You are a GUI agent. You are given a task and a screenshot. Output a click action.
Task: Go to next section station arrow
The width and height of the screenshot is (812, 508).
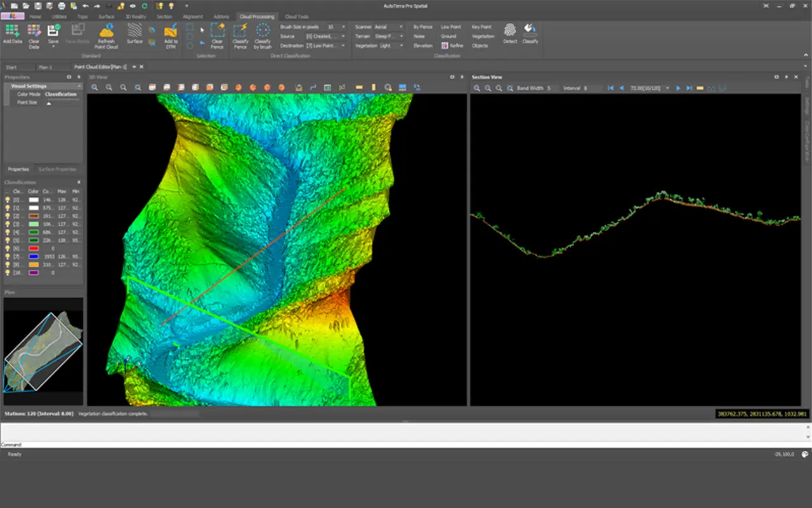pyautogui.click(x=678, y=88)
